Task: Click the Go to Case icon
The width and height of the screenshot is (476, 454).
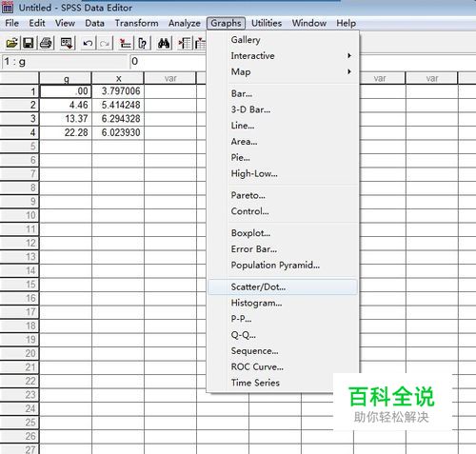Action: (x=125, y=43)
